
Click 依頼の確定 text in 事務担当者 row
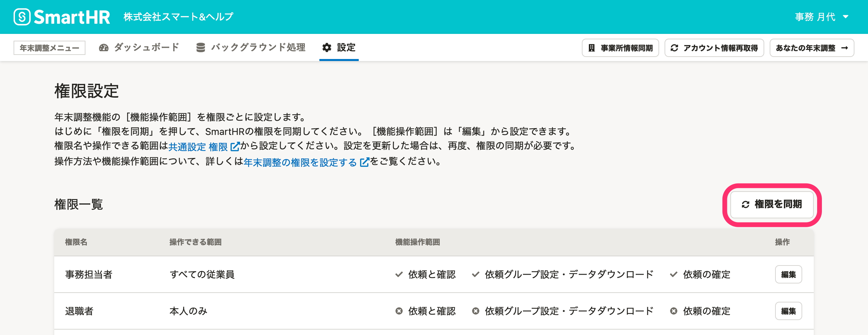[707, 274]
